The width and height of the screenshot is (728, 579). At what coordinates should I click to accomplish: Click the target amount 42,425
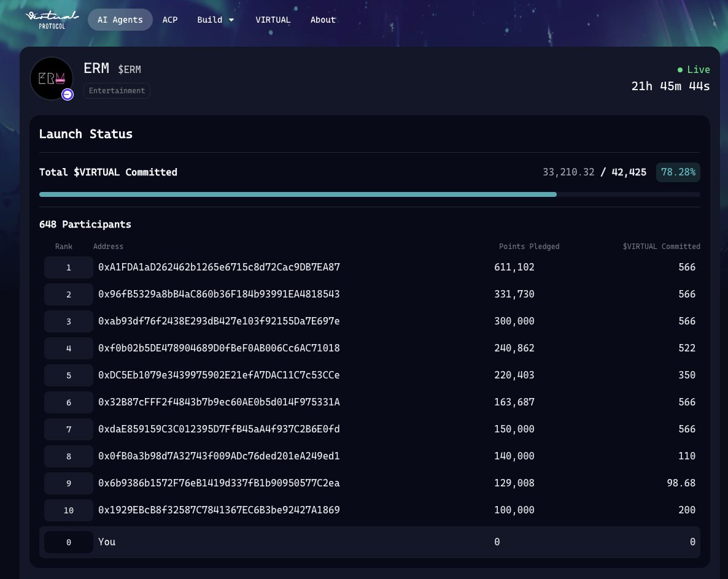click(x=629, y=172)
